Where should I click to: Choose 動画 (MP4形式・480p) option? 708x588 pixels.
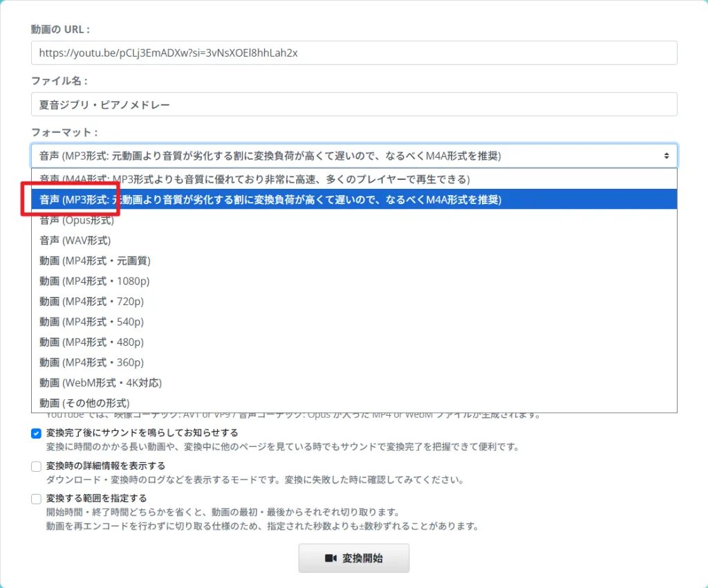[x=354, y=342]
